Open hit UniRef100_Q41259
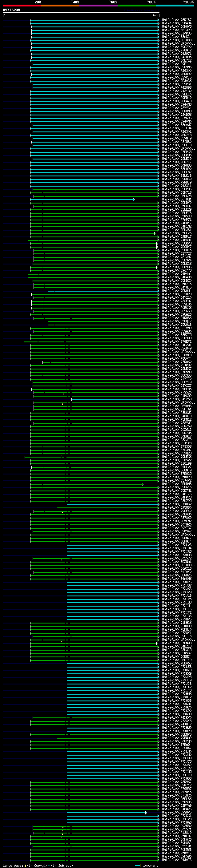Viewport: 197px width, 868px height. pos(177,399)
